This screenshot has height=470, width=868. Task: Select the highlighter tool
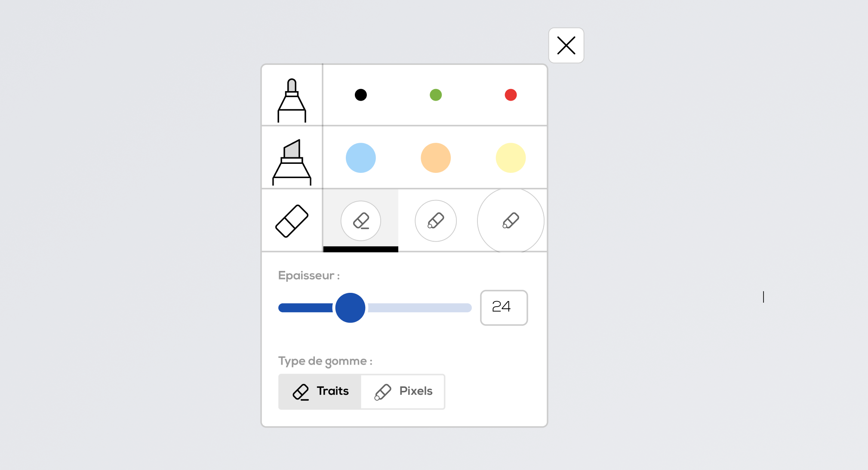[292, 158]
